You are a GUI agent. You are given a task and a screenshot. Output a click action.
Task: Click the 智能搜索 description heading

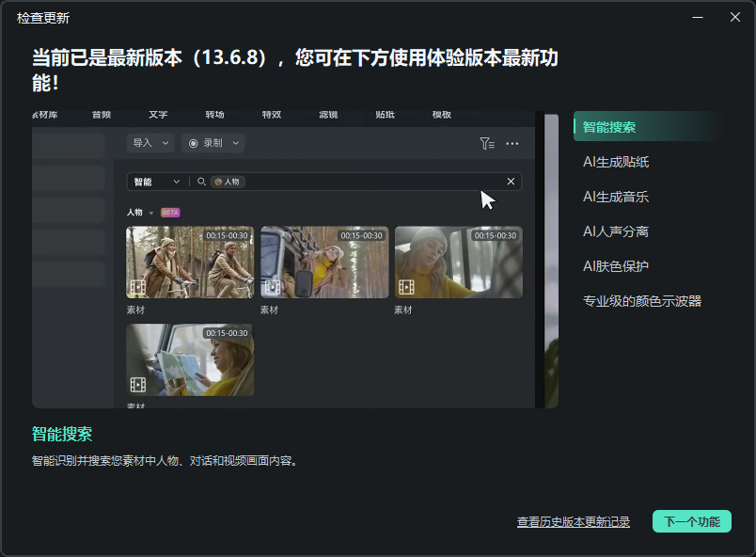click(62, 434)
